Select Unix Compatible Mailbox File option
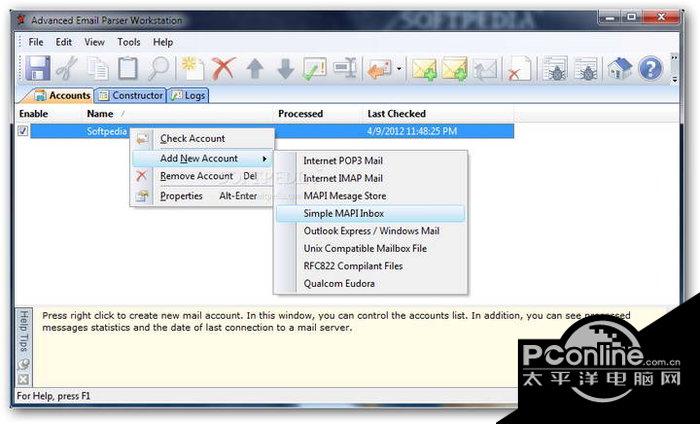 (371, 249)
